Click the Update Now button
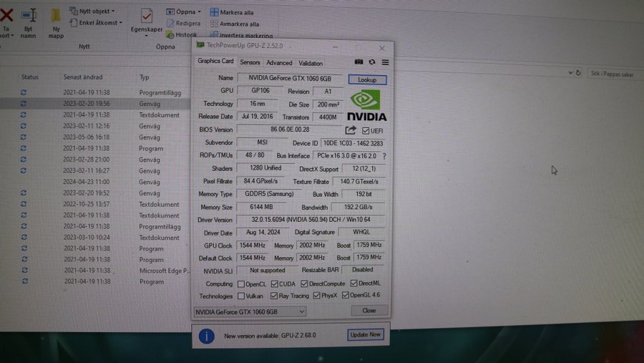This screenshot has height=363, width=644. point(365,334)
